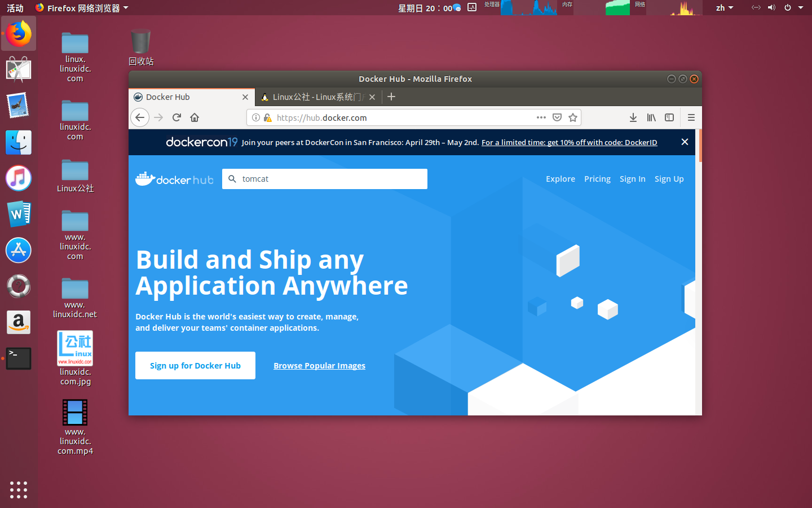Show site information icon in URL bar
This screenshot has height=508, width=812.
point(256,117)
